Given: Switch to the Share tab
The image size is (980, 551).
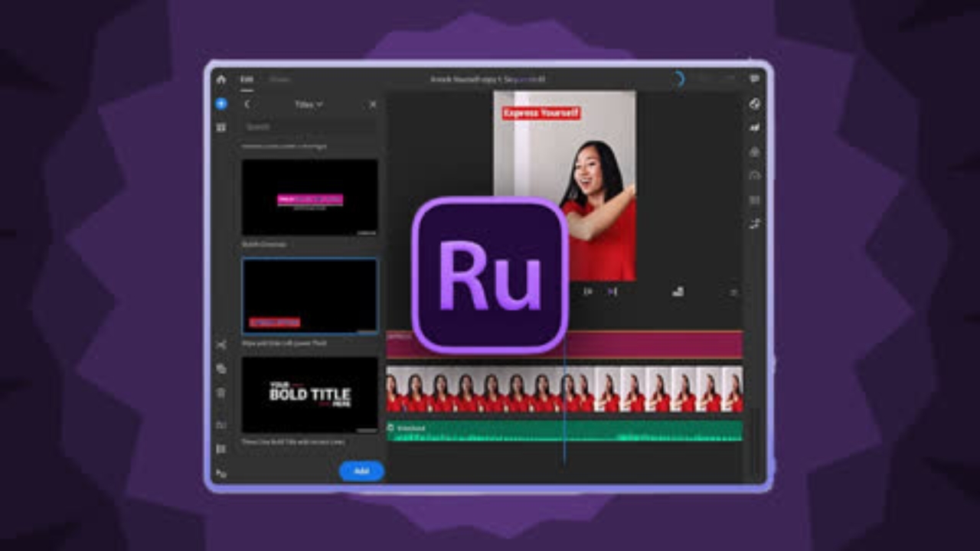Looking at the screenshot, I should click(279, 80).
